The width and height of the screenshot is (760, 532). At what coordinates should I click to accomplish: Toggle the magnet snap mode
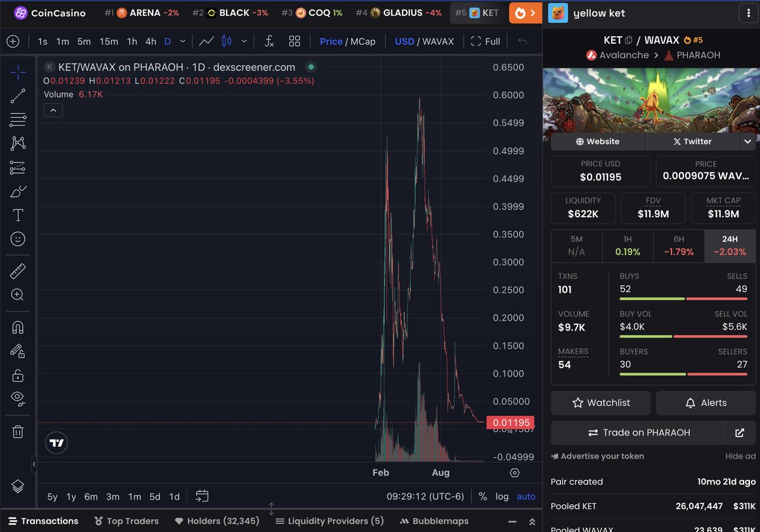point(18,327)
